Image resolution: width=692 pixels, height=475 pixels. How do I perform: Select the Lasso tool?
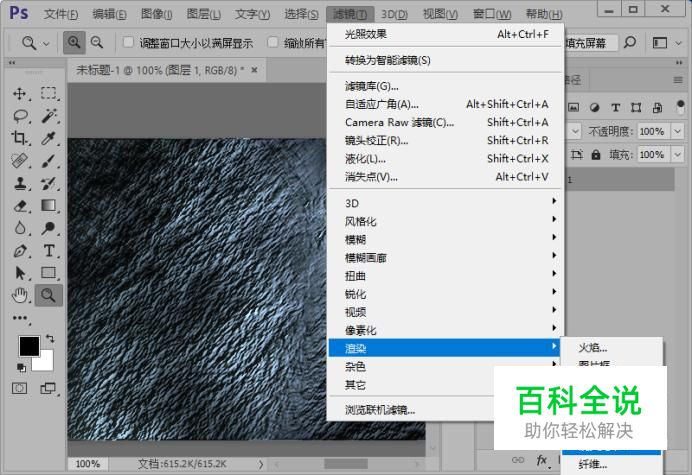[x=20, y=116]
